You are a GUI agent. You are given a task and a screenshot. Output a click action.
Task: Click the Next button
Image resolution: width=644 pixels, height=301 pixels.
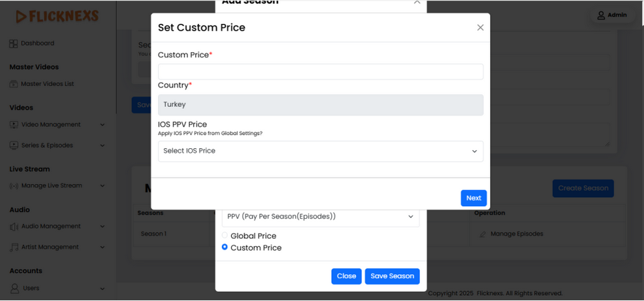click(473, 198)
